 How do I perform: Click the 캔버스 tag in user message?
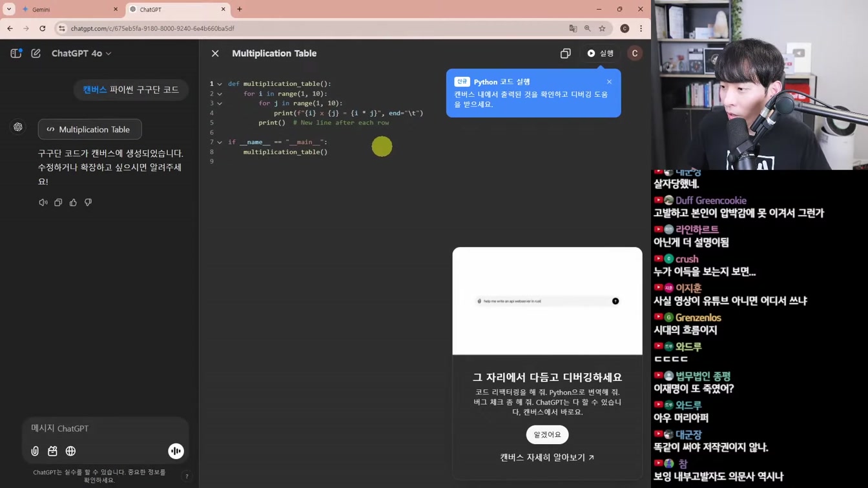[94, 90]
